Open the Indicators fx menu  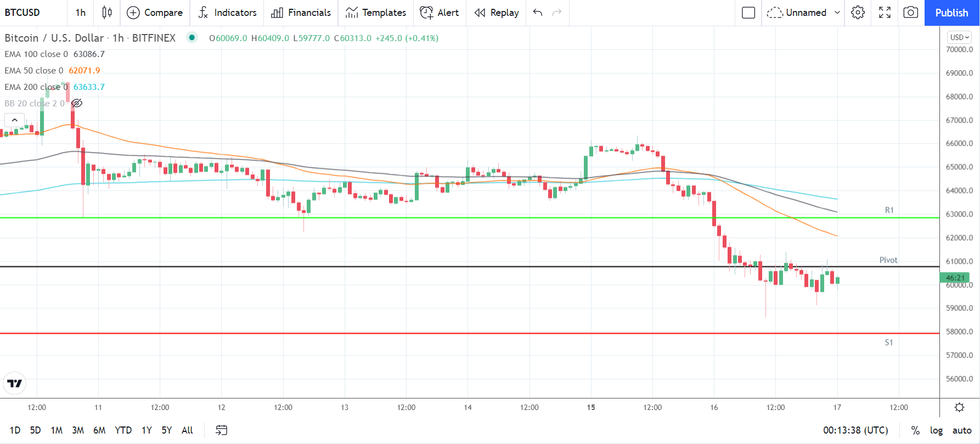click(227, 13)
